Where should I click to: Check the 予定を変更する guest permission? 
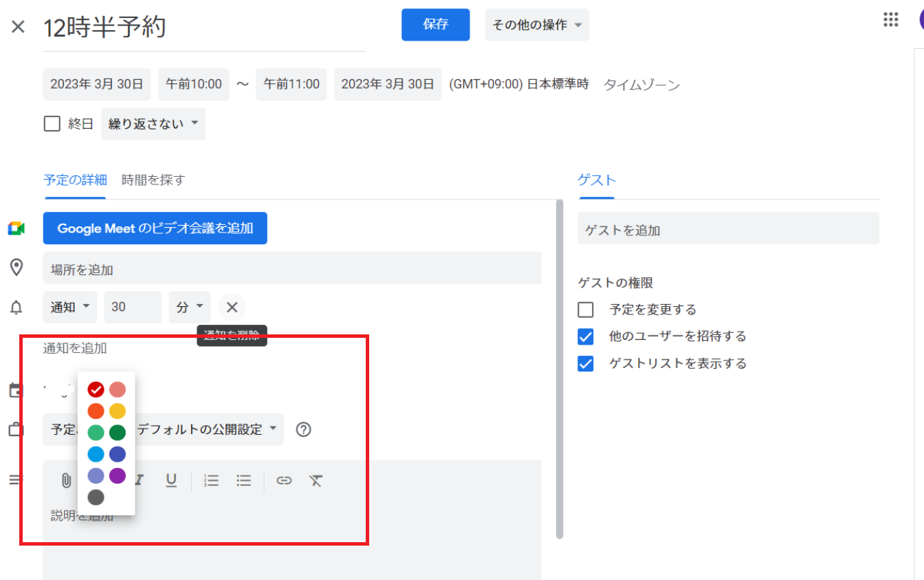pyautogui.click(x=586, y=310)
